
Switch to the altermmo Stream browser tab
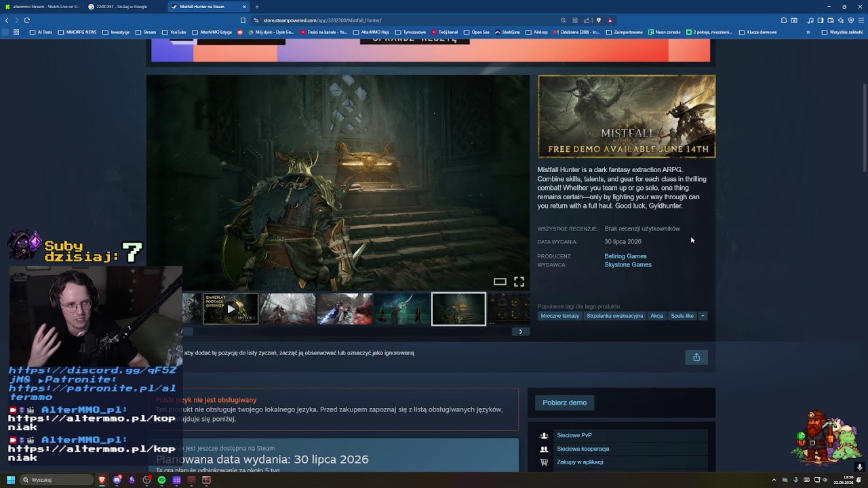point(41,6)
